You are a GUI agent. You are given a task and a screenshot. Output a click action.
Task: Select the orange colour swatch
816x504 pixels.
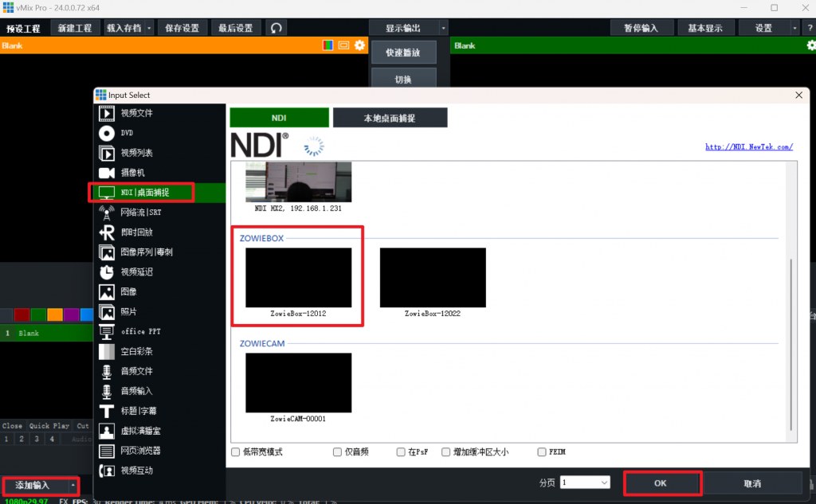coord(55,315)
